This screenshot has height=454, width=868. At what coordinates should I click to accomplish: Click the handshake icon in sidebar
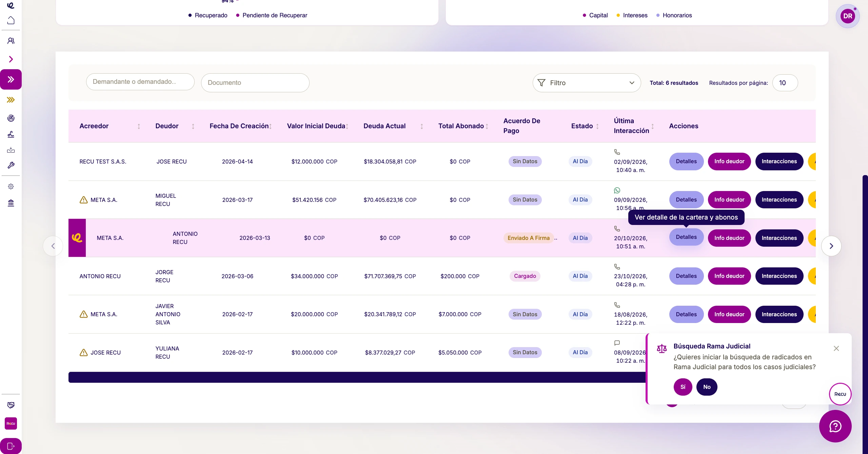coord(11,405)
